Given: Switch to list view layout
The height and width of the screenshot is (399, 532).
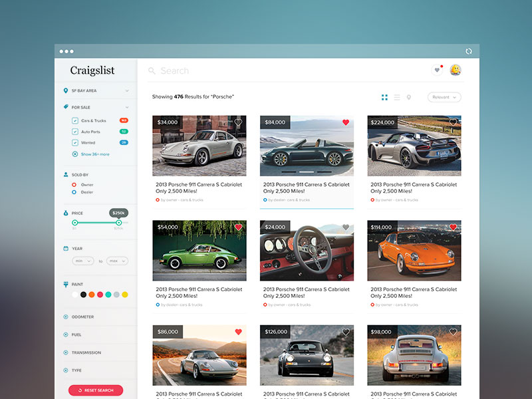Looking at the screenshot, I should (x=397, y=97).
